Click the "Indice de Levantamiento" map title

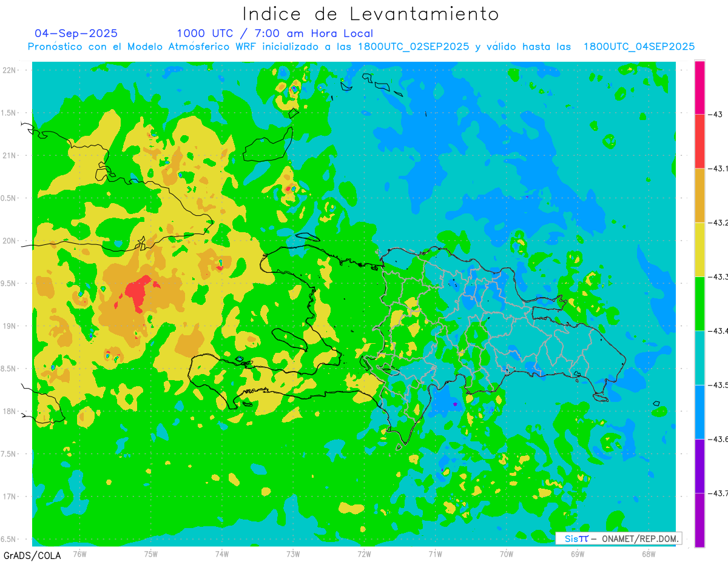pyautogui.click(x=371, y=14)
